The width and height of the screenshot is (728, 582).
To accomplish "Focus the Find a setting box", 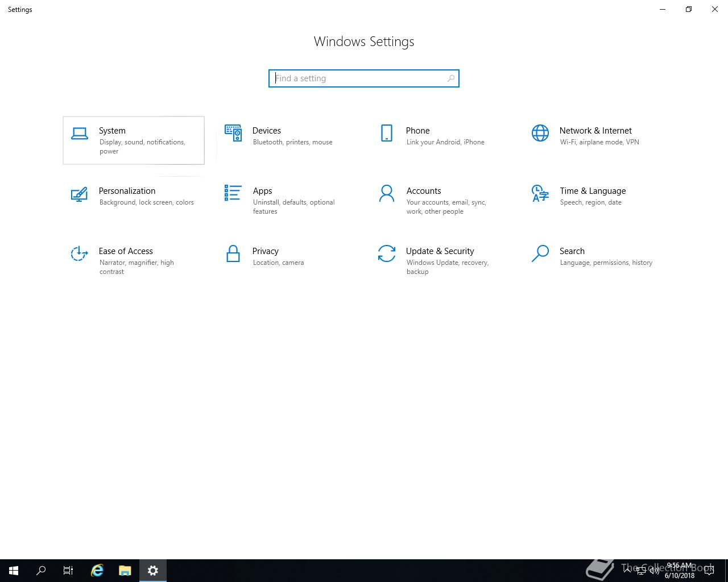I will pos(364,78).
